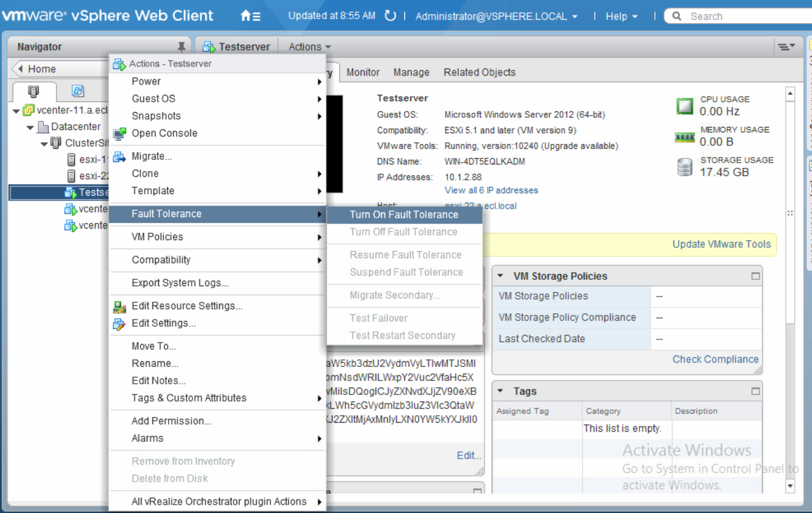The width and height of the screenshot is (812, 513).
Task: Choose Move To from Actions menu
Action: pyautogui.click(x=218, y=346)
